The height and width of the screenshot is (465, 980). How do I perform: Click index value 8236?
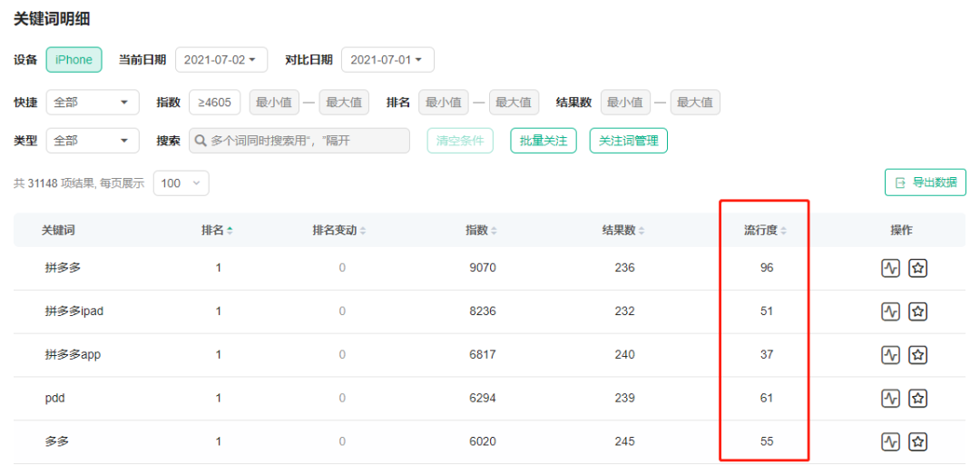point(483,311)
